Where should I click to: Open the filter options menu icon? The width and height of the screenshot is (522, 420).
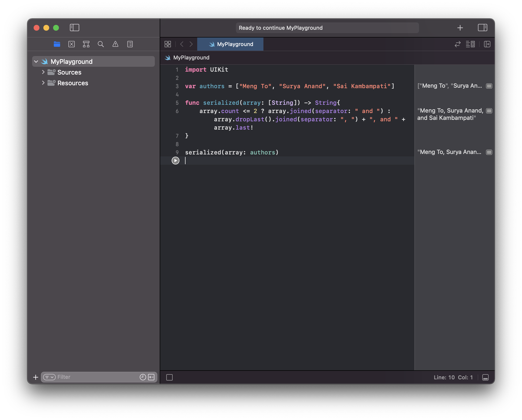(49, 377)
